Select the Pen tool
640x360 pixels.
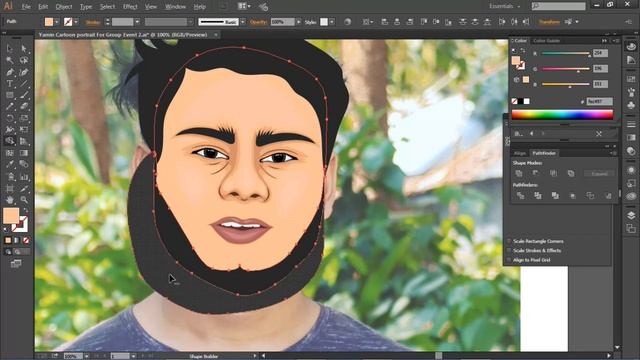pos(9,72)
